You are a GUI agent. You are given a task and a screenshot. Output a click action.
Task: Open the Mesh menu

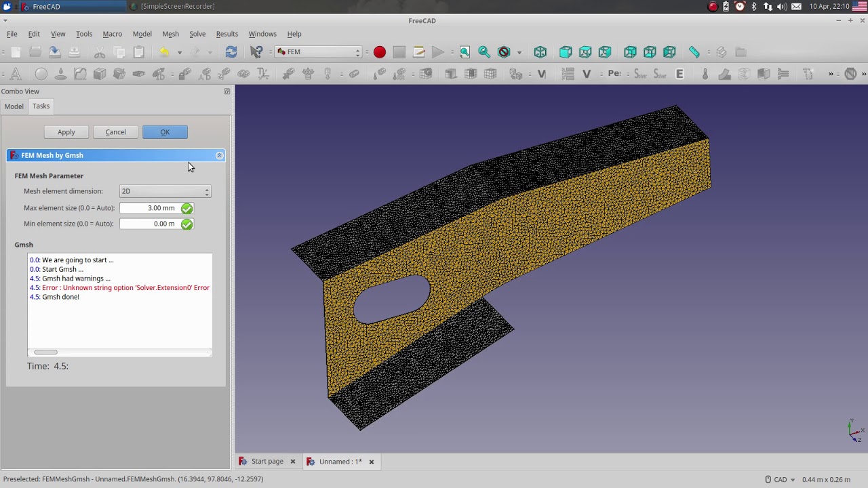point(171,34)
